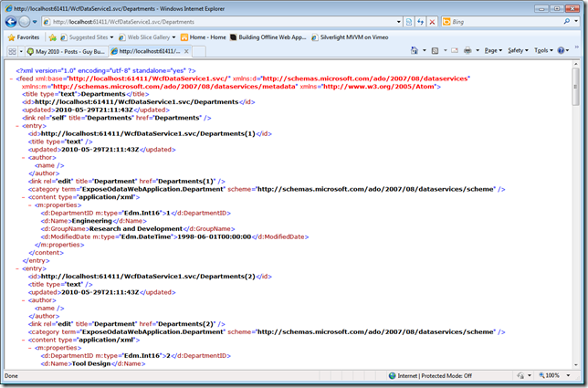Open a new blank tab
Viewport: 588px width, 388px height.
(199, 51)
